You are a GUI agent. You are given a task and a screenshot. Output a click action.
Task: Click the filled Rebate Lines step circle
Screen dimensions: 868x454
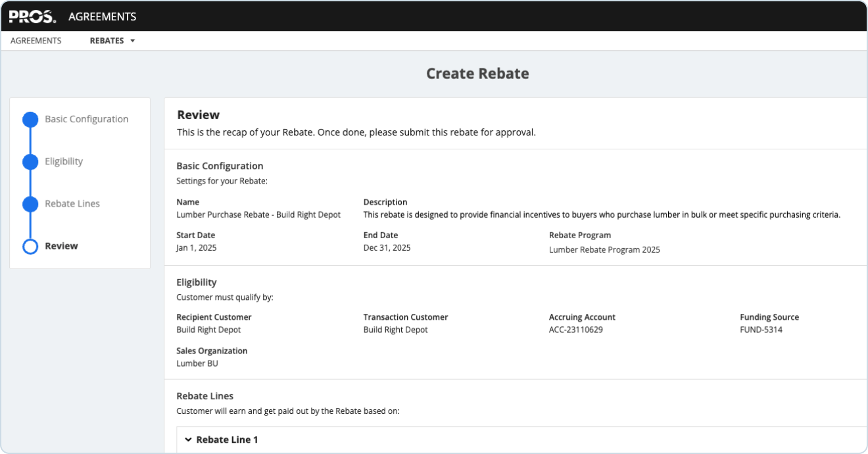pyautogui.click(x=30, y=204)
